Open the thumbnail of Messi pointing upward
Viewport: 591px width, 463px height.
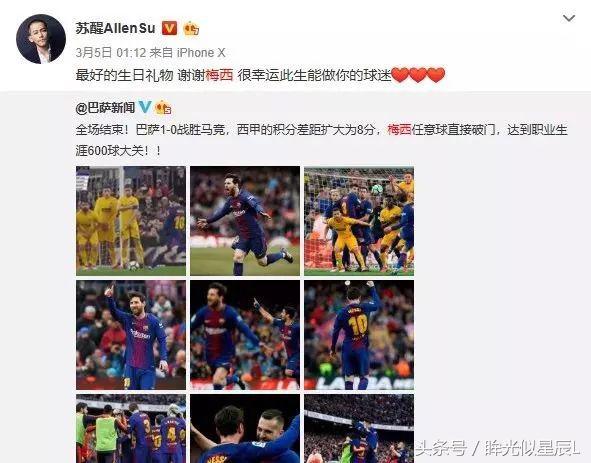pyautogui.click(x=131, y=335)
